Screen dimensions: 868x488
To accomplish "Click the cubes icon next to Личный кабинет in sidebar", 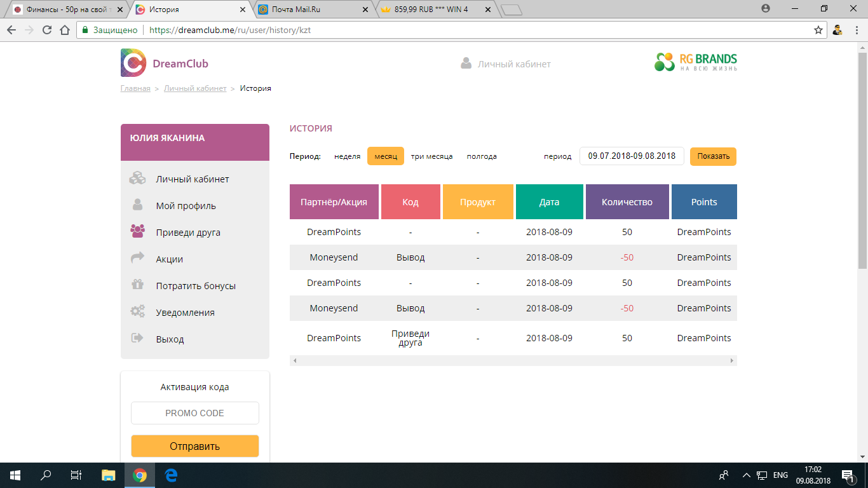I will (x=137, y=179).
